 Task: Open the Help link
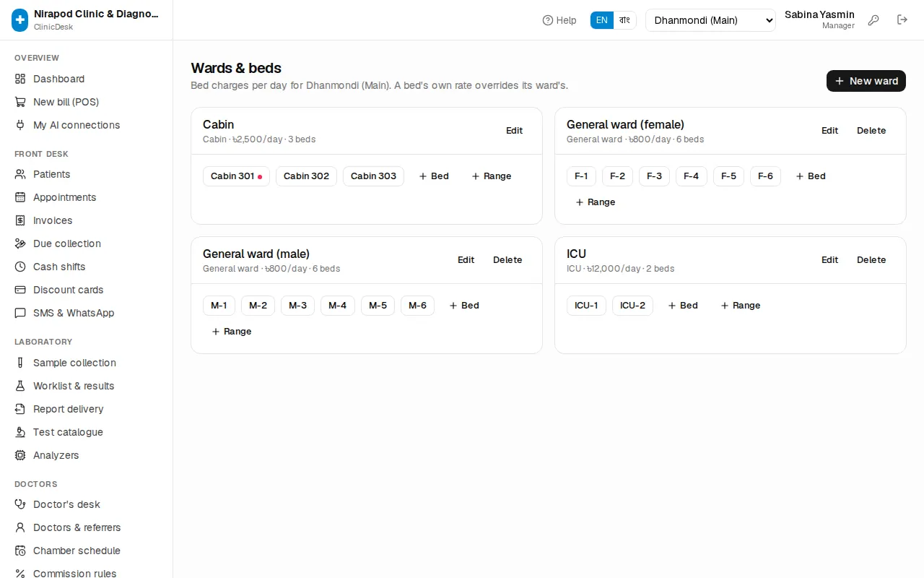point(559,20)
